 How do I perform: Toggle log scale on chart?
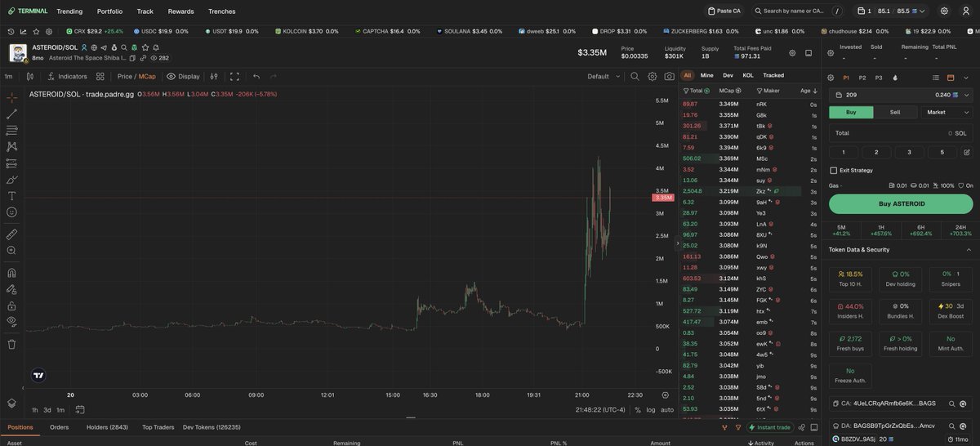coord(650,409)
